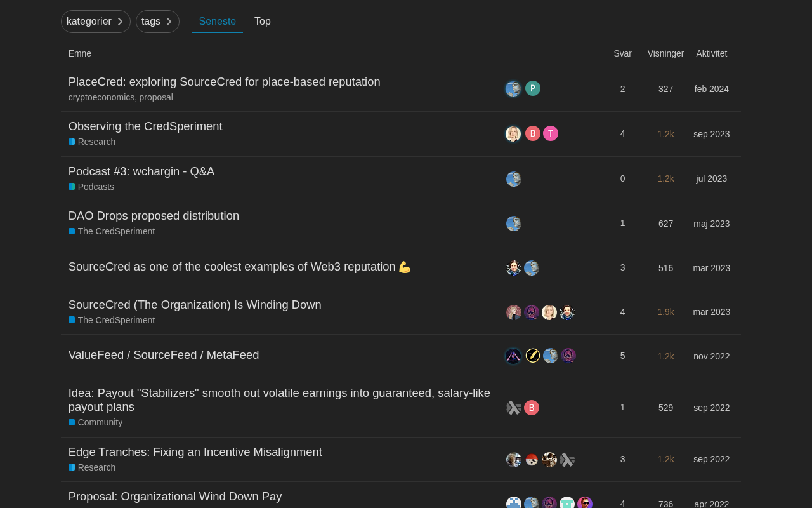Click first avatar on SourceCred Is Winding Down
This screenshot has height=508, width=812.
coord(514,312)
